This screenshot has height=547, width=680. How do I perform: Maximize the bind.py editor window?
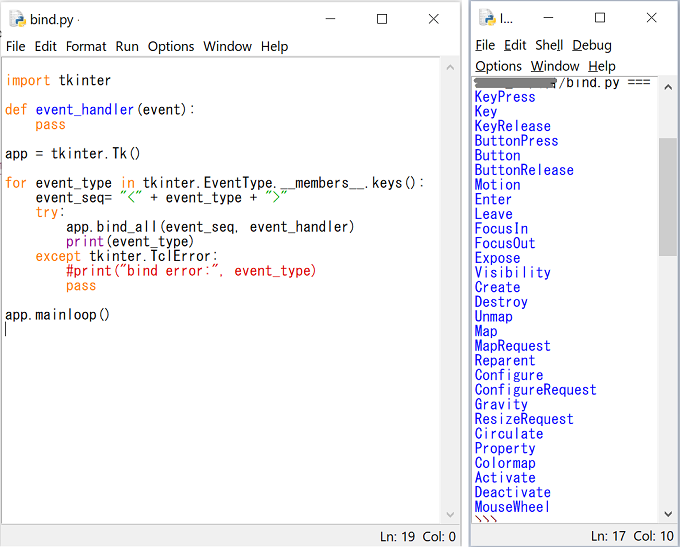click(x=381, y=19)
